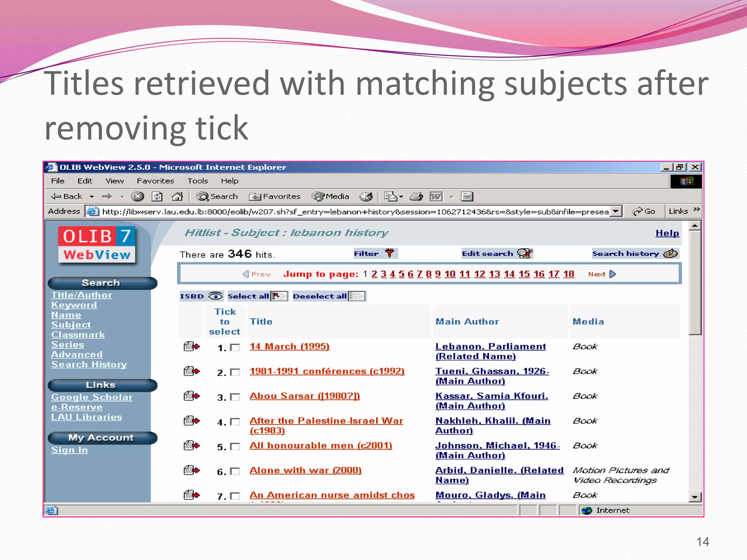
Task: Tick checkbox for Abou Sarsar title
Action: (x=236, y=397)
